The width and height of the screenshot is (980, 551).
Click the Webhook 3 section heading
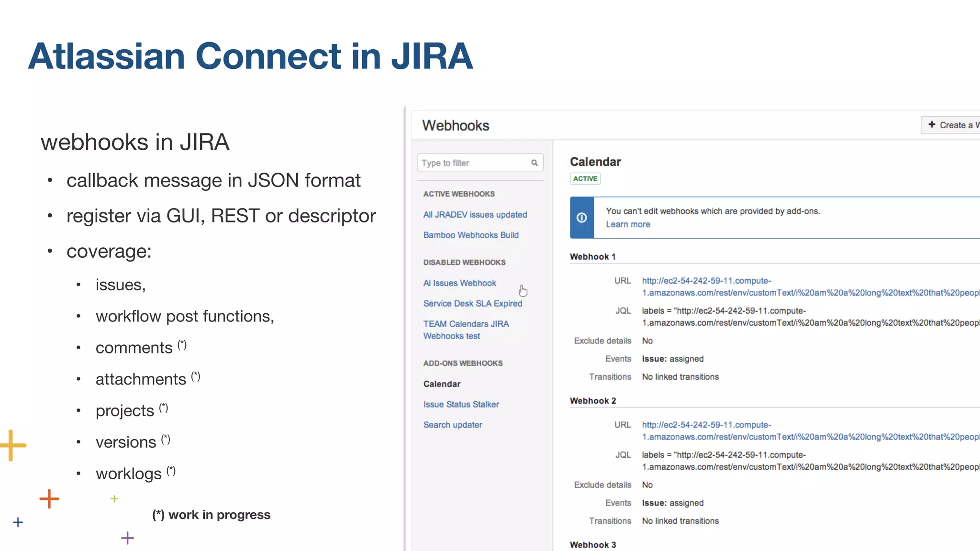tap(593, 545)
